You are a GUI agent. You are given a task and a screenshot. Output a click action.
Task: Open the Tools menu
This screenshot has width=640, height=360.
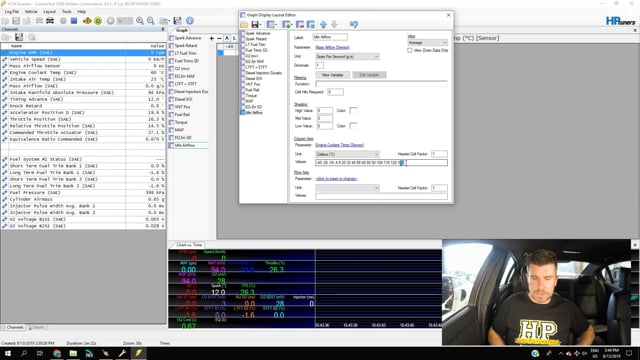(67, 11)
